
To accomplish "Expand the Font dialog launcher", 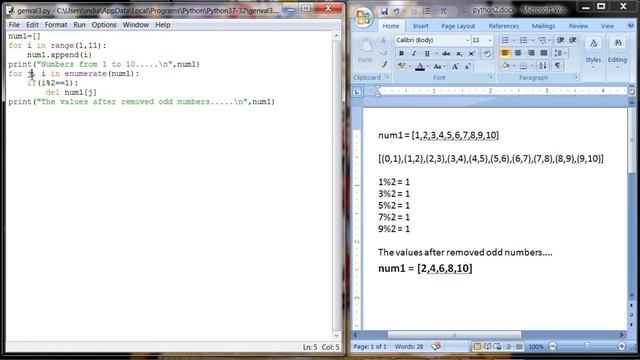I will click(x=491, y=77).
